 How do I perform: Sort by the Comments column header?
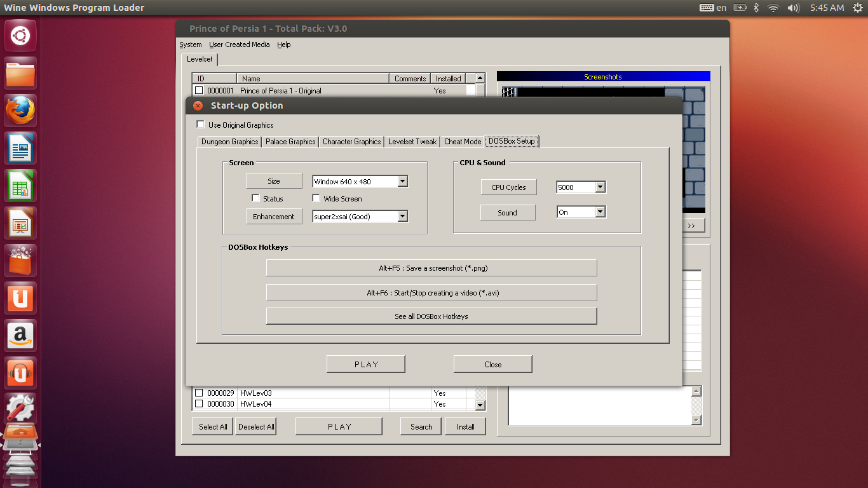click(410, 78)
